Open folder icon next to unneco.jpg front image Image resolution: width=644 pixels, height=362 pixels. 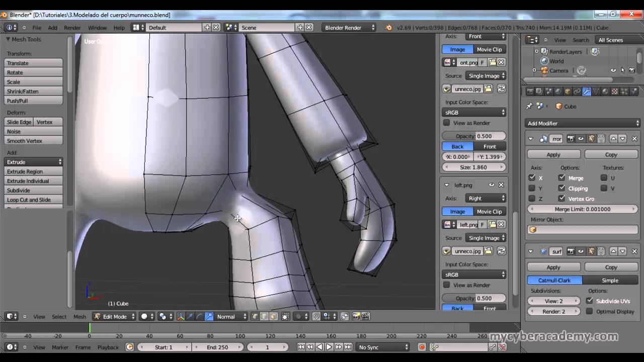(x=488, y=88)
